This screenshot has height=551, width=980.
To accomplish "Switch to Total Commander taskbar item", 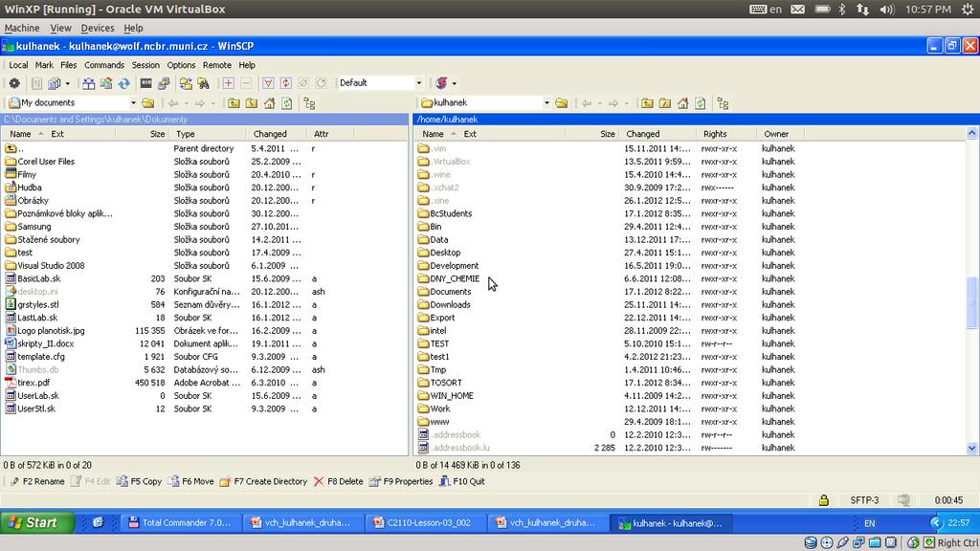I will pos(181,523).
